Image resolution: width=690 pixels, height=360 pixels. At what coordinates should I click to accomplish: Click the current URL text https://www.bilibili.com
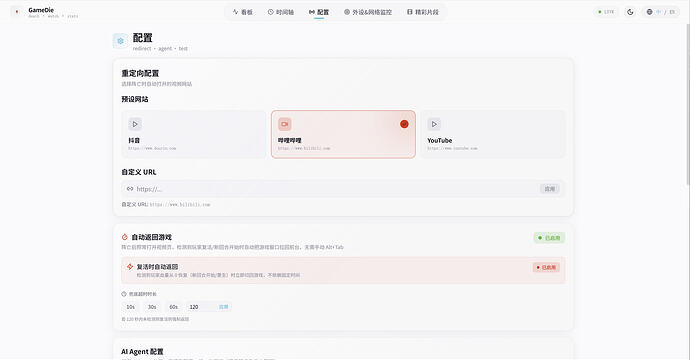(x=180, y=205)
